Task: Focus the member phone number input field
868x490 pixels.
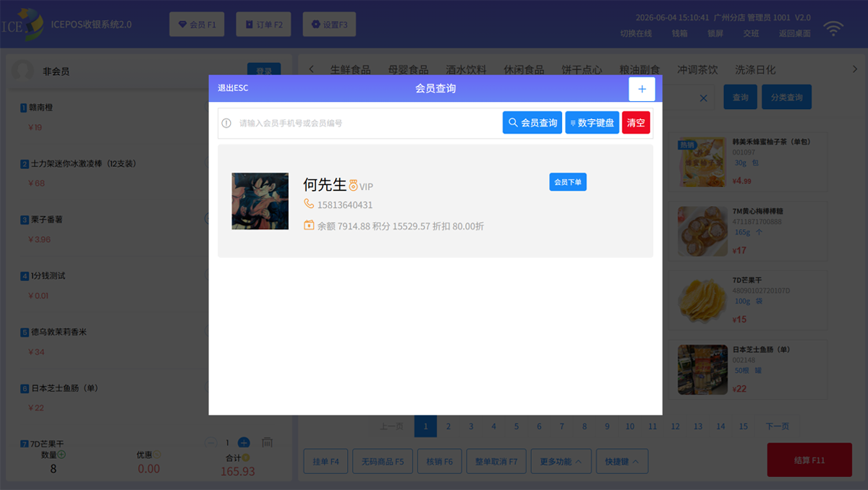Action: coord(369,123)
